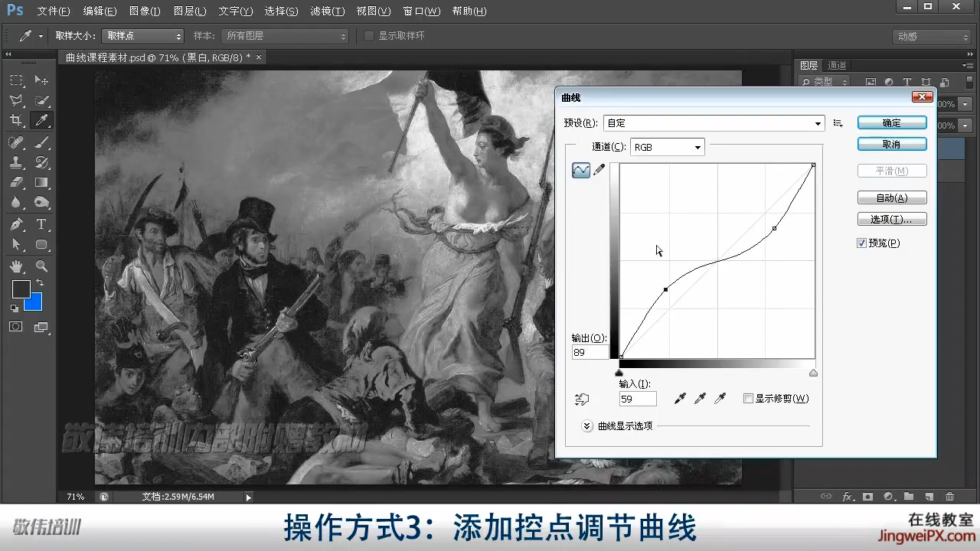Select the Spot Healing Brush tool
Screen dimensions: 980x551
coord(16,142)
